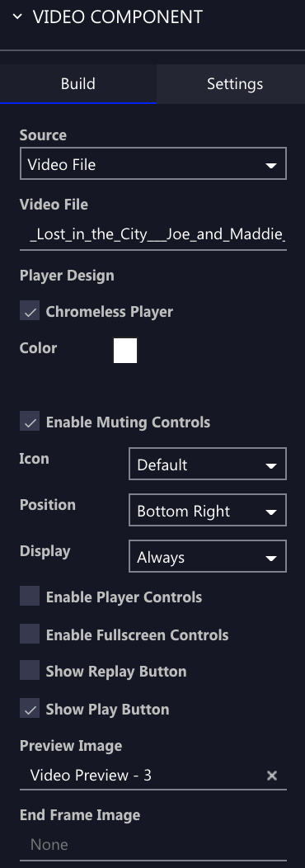
Task: Click the End Frame Image None field
Action: pyautogui.click(x=152, y=845)
